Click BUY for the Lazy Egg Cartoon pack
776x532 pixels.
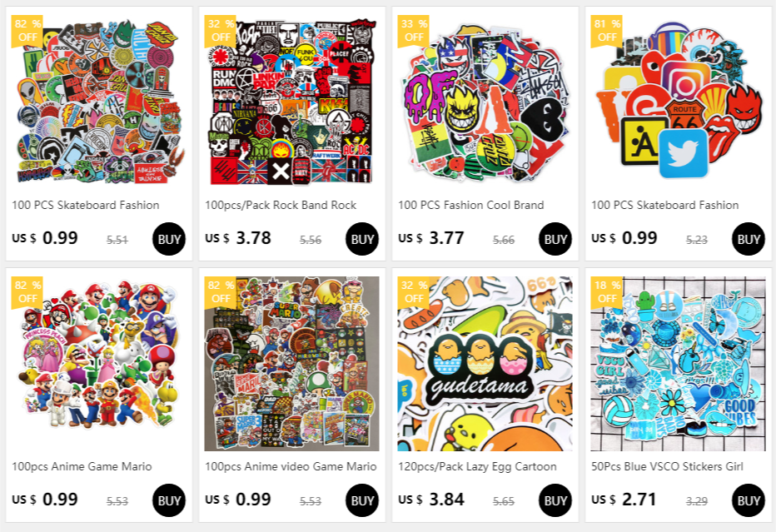pos(555,500)
